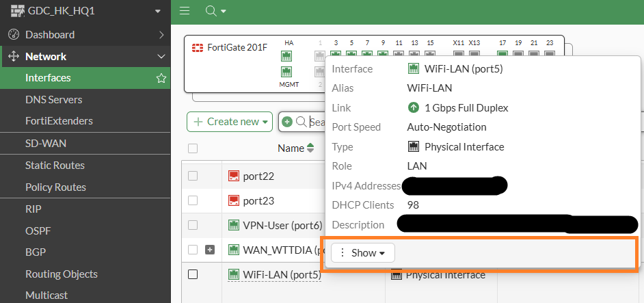Screen dimensions: 644x303
Task: Check the port22 row checkbox
Action: click(193, 176)
